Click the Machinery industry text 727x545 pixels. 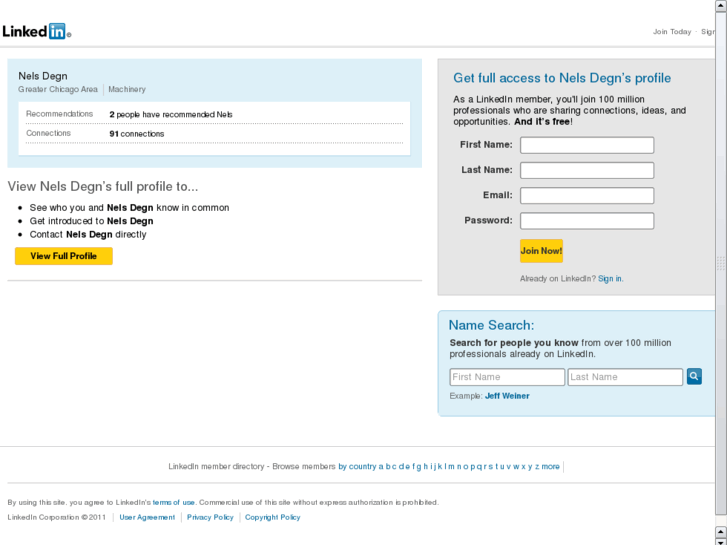click(x=127, y=90)
